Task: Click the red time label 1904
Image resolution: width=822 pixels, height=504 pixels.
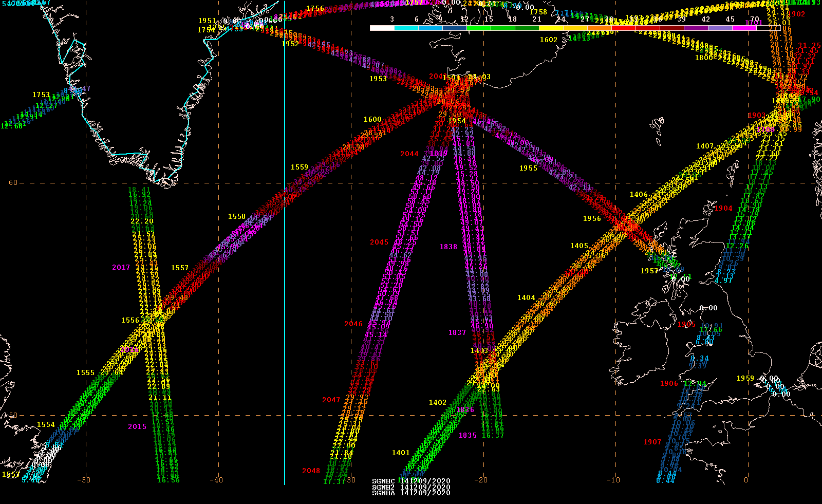Action: [x=723, y=208]
